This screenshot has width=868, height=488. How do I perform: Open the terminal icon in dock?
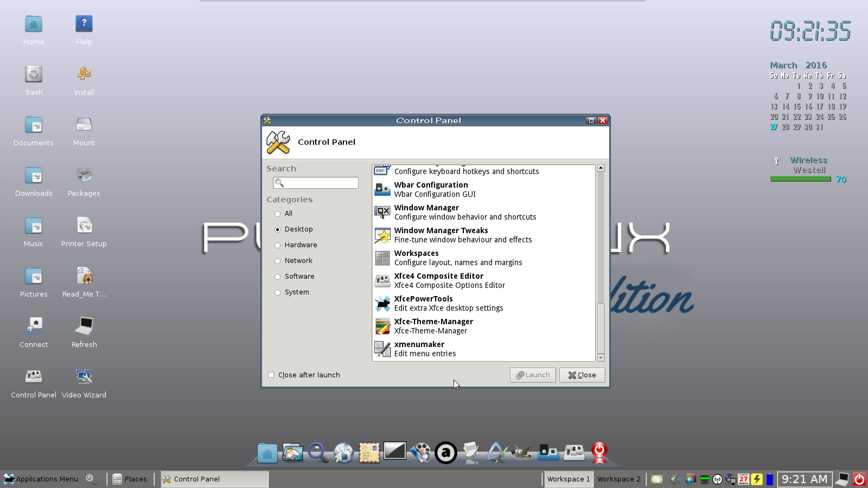pyautogui.click(x=394, y=451)
